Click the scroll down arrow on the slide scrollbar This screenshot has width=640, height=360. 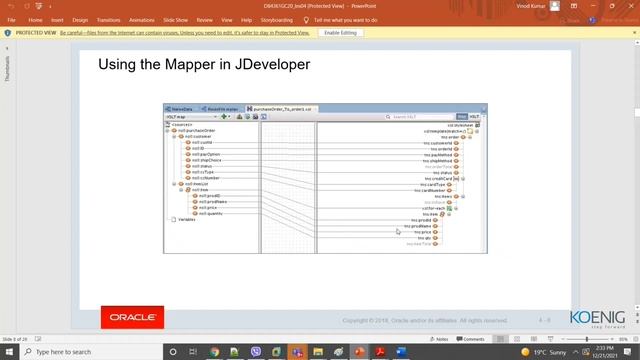(x=637, y=307)
